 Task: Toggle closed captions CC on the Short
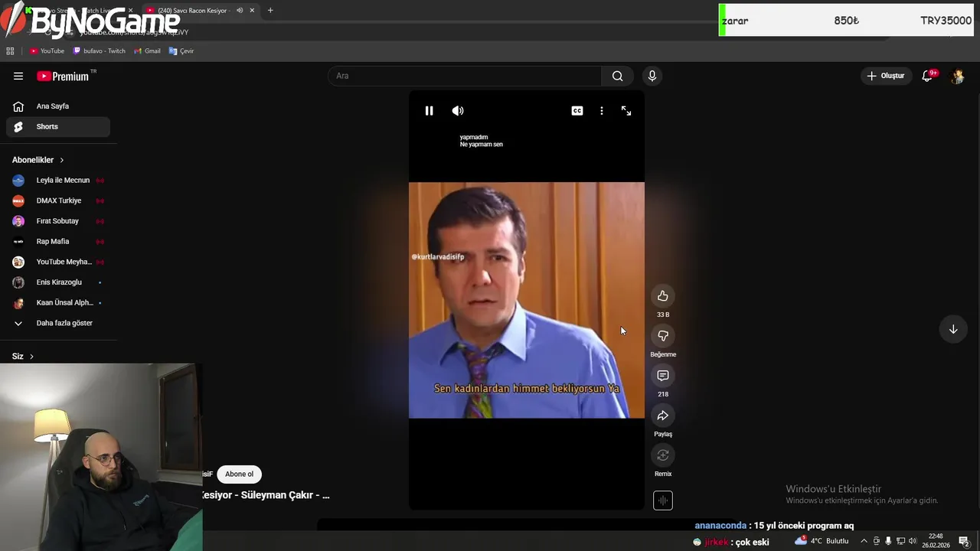click(577, 111)
